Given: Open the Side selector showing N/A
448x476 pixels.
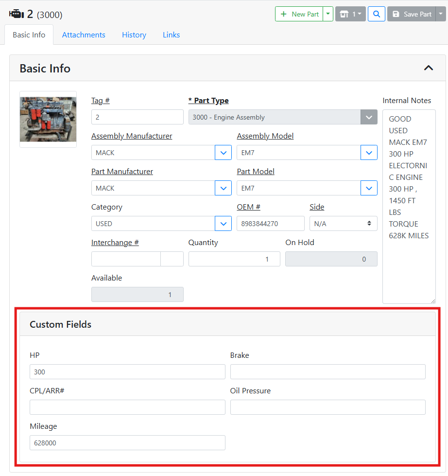Looking at the screenshot, I should [x=343, y=224].
